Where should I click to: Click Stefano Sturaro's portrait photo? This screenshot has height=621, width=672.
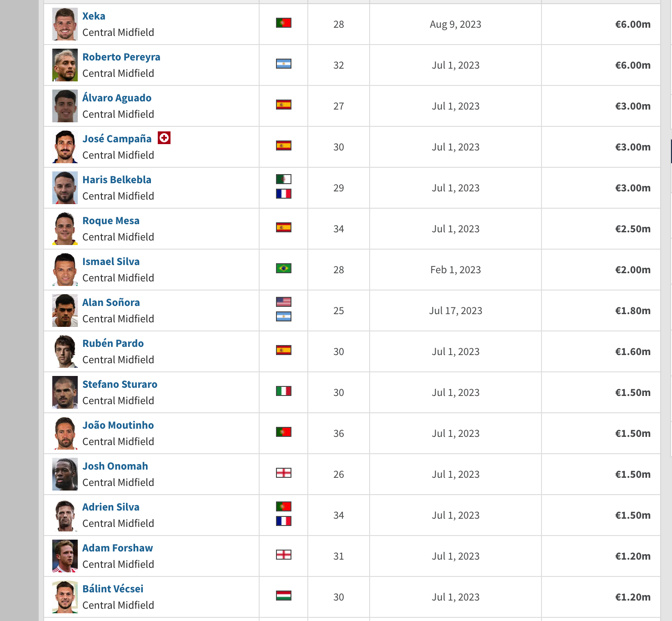click(65, 392)
